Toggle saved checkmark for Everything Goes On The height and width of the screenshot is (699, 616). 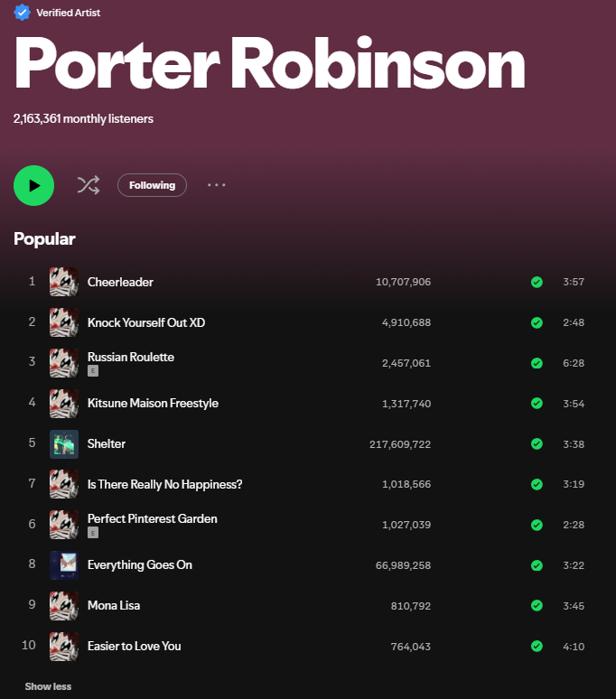[537, 565]
